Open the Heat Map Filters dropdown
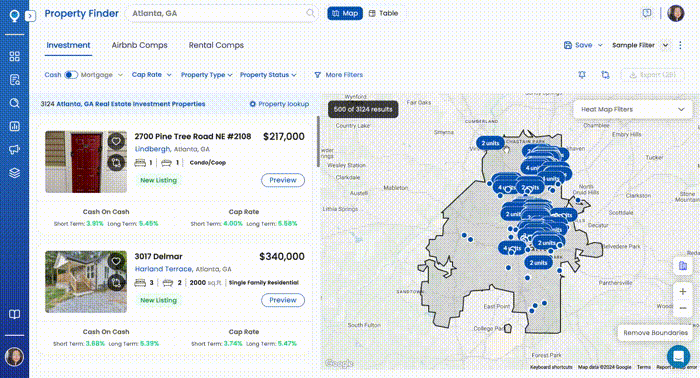 click(633, 109)
